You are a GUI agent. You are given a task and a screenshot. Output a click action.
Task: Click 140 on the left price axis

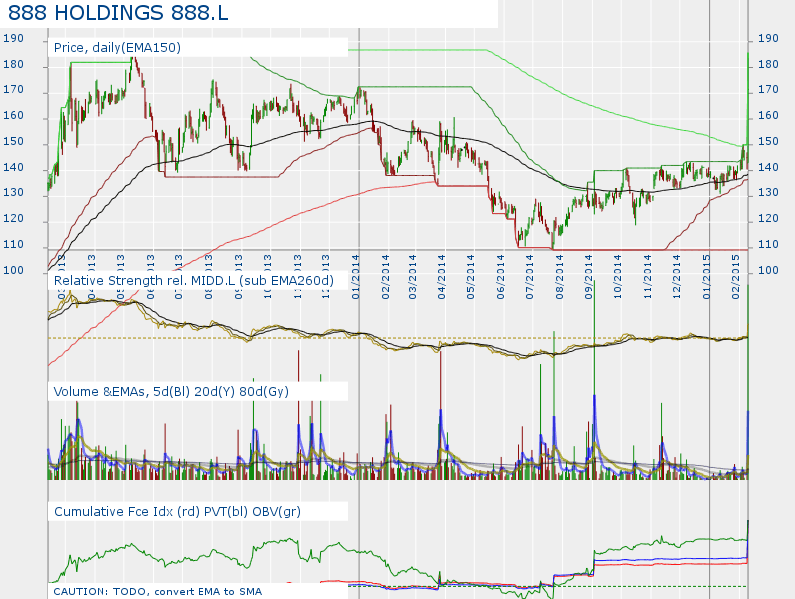[13, 167]
